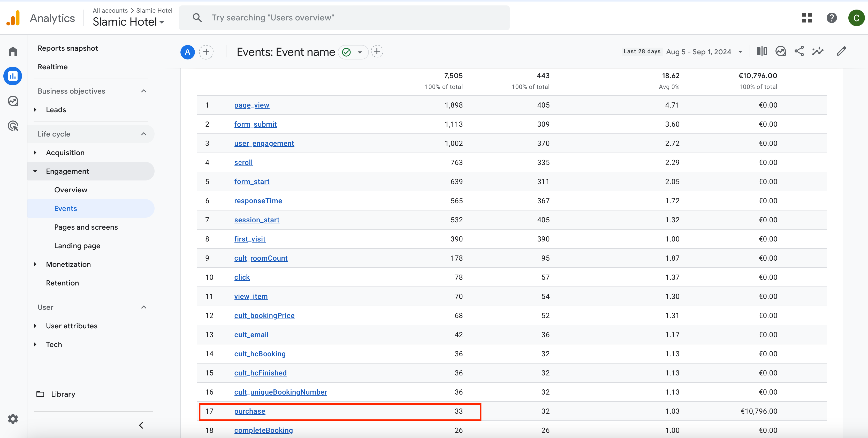Open the Advertising icon in left rail
This screenshot has width=868, height=438.
[x=13, y=126]
